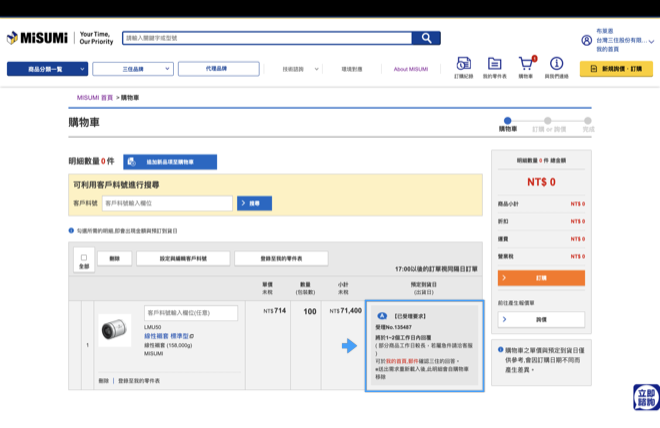The width and height of the screenshot is (660, 428).
Task: Click the magnifier search button
Action: [426, 38]
